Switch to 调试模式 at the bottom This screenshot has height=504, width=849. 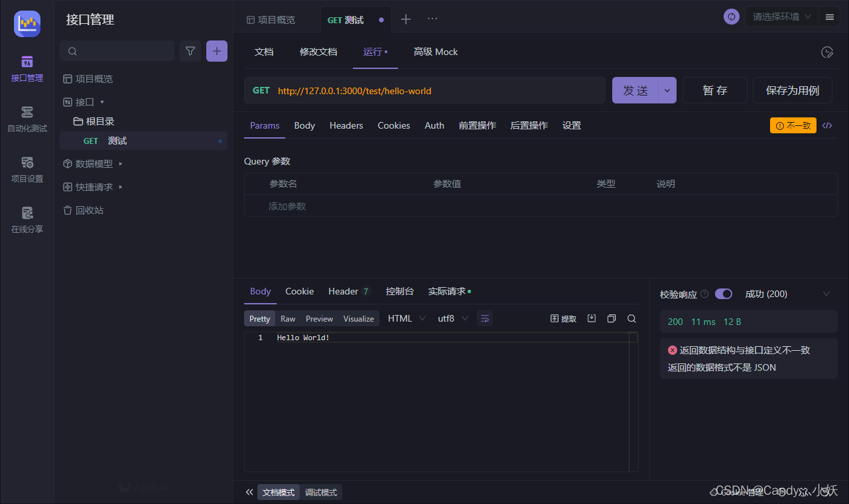(x=321, y=492)
